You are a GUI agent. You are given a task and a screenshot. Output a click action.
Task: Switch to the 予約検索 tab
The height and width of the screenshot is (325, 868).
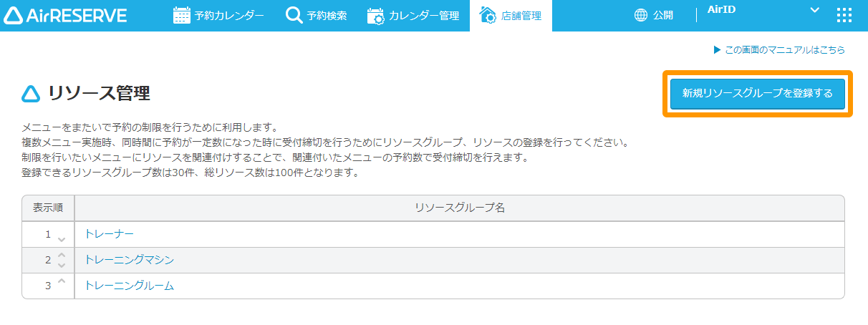(x=316, y=15)
